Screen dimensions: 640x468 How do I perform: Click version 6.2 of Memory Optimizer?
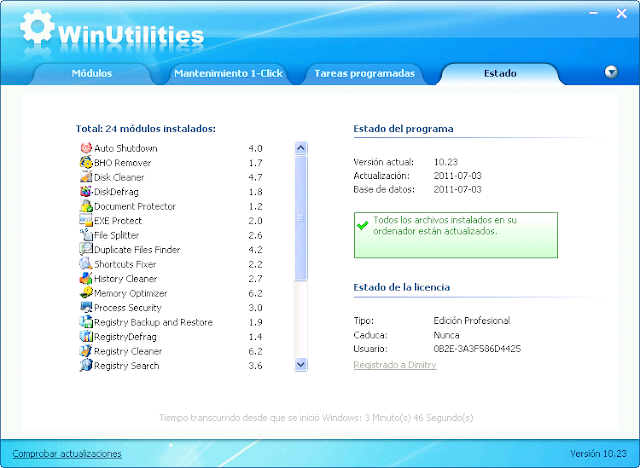coord(256,293)
